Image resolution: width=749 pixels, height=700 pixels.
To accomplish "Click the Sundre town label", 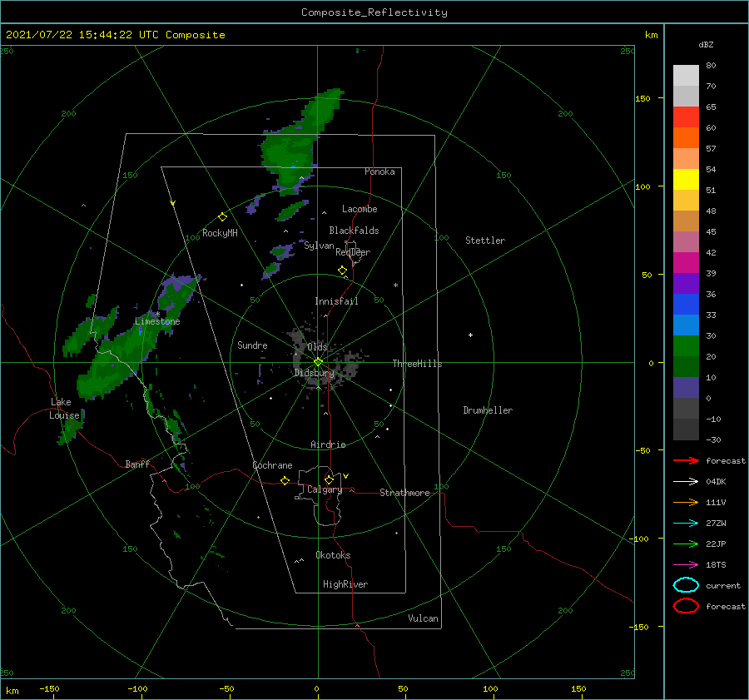I will [x=252, y=345].
